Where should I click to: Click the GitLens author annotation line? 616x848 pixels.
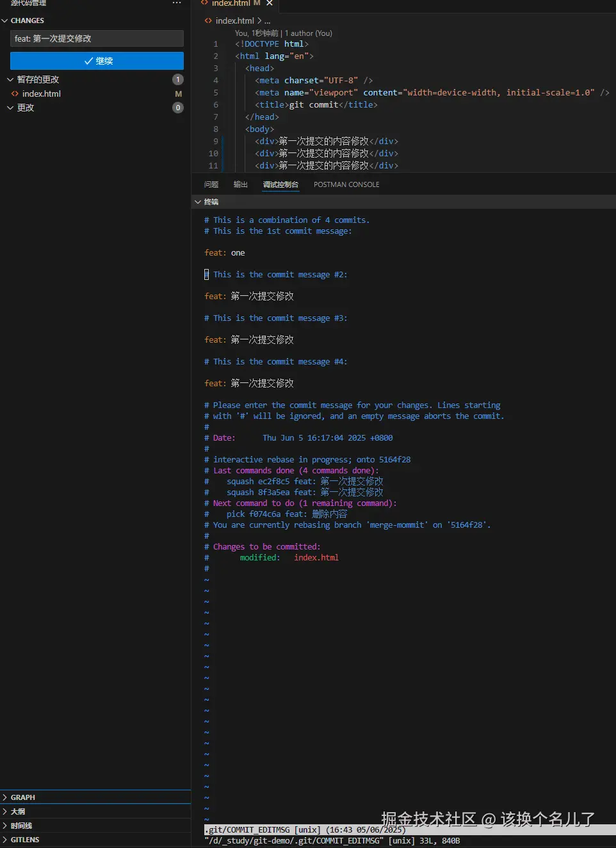click(283, 33)
